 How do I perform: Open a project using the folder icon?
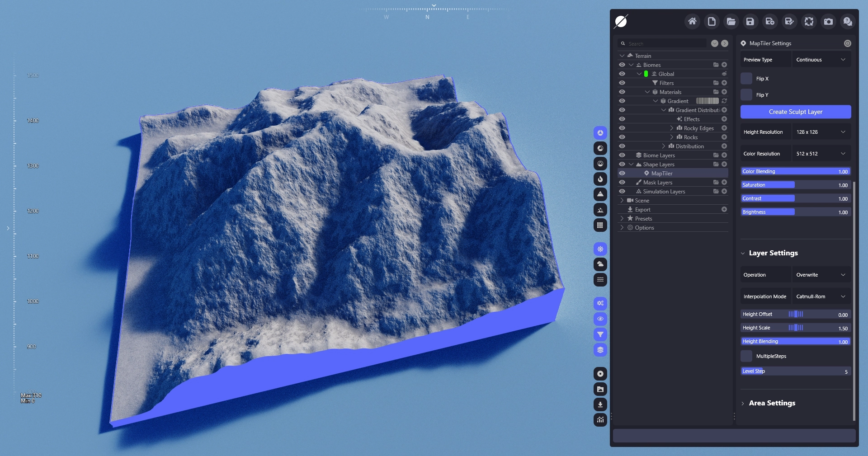[731, 21]
